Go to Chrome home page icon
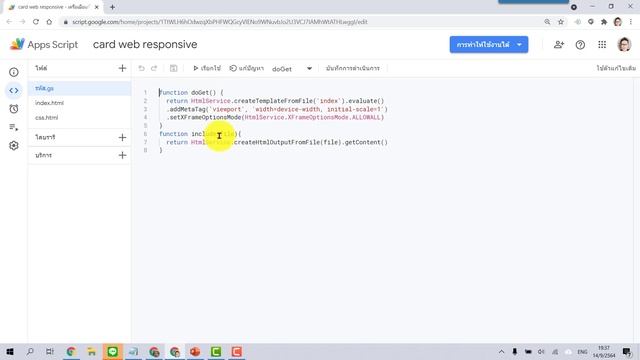640x360 pixels. pyautogui.click(x=49, y=22)
